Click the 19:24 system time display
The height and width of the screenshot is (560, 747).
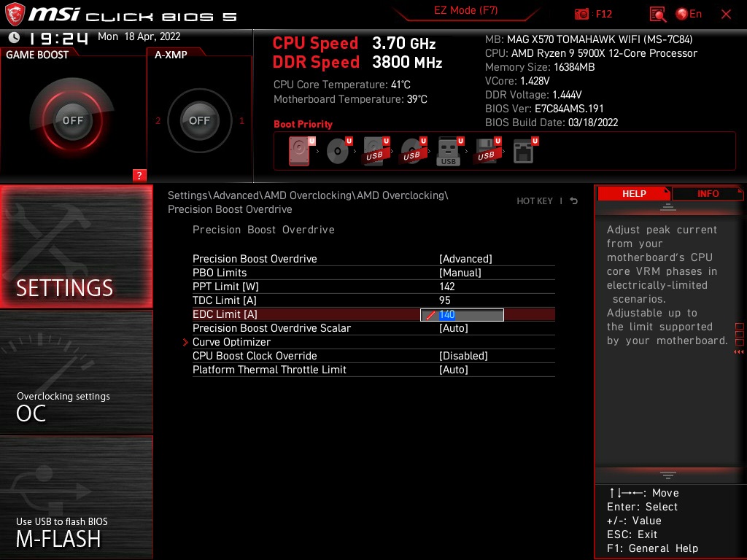pos(58,38)
